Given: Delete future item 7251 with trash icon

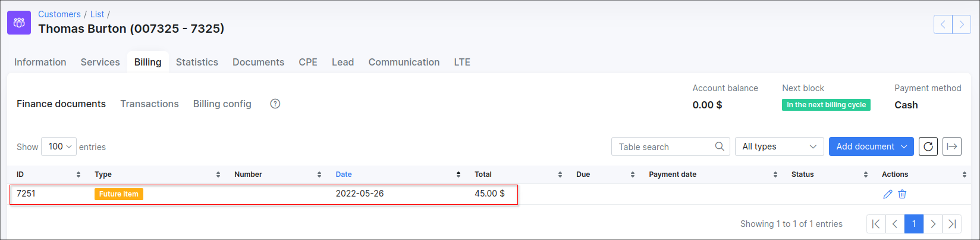Looking at the screenshot, I should click(x=902, y=194).
